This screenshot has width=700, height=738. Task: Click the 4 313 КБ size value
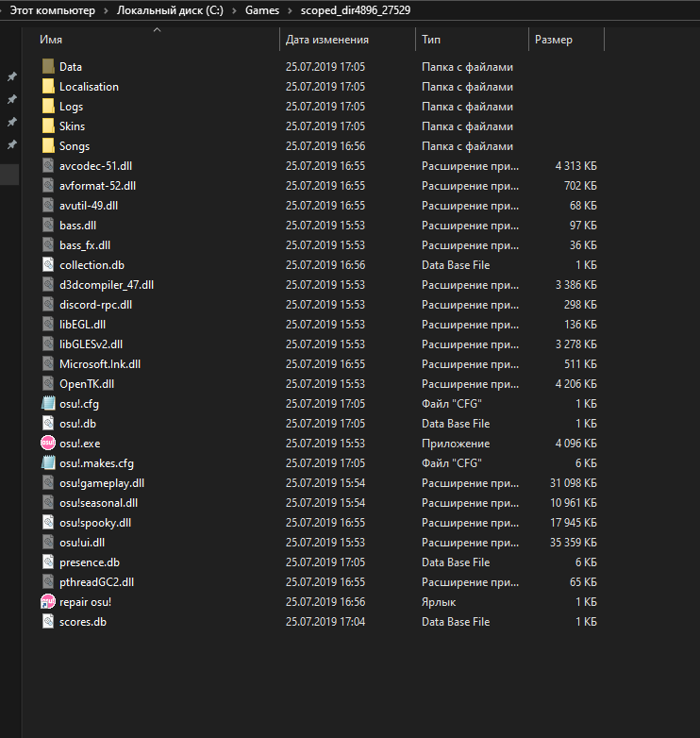[575, 166]
